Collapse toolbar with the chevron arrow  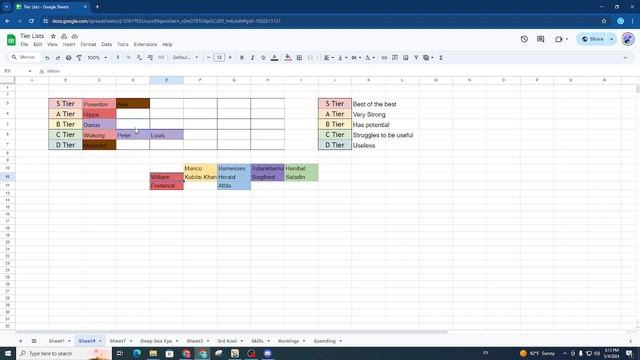tap(625, 58)
